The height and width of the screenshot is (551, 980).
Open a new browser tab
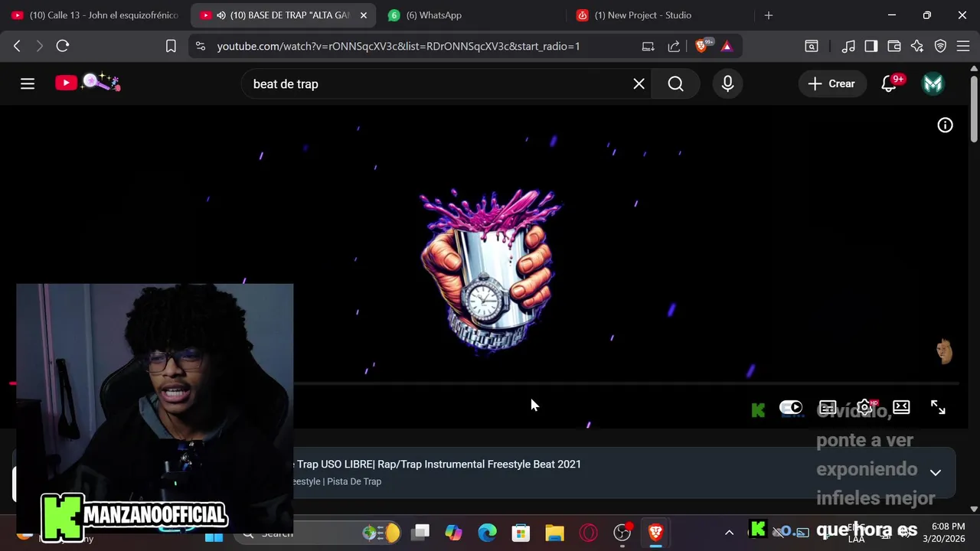point(769,15)
